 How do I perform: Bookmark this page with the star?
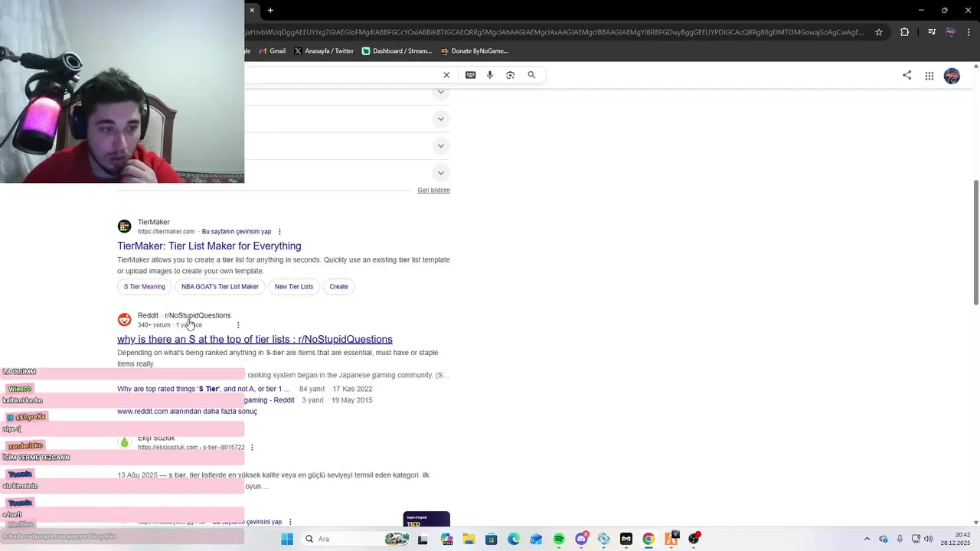click(879, 32)
